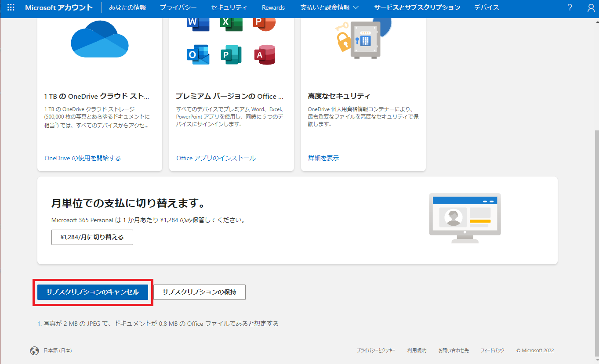Click the © Microsoft 2022 text

tap(535, 350)
